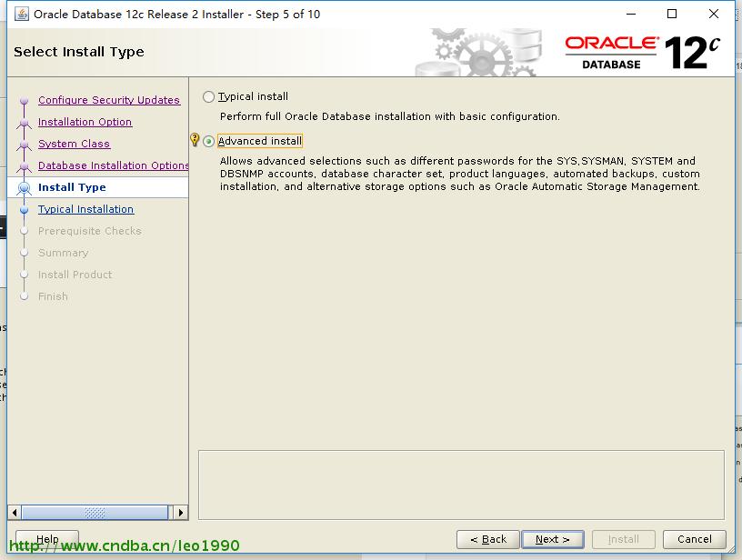Click the Summary step label
Image resolution: width=742 pixels, height=560 pixels.
64,253
